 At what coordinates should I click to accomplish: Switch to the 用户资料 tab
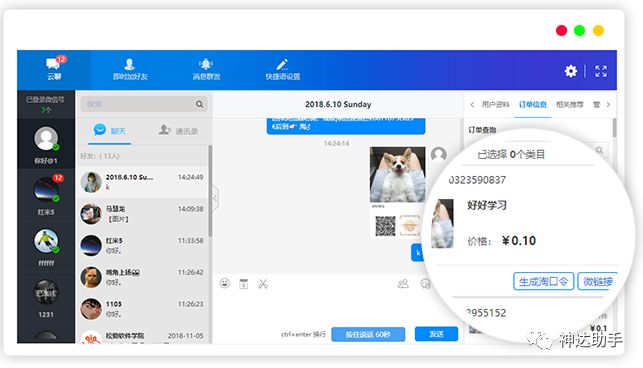pyautogui.click(x=495, y=105)
